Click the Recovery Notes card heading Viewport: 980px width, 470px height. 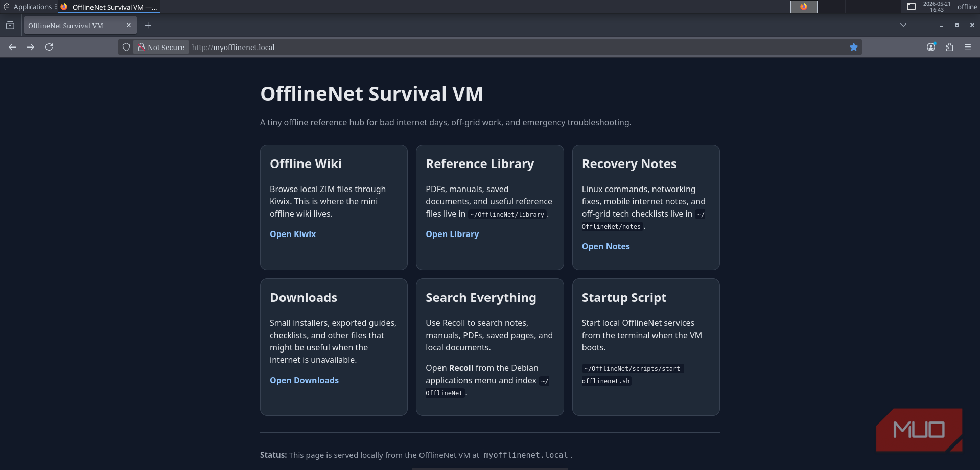(629, 163)
